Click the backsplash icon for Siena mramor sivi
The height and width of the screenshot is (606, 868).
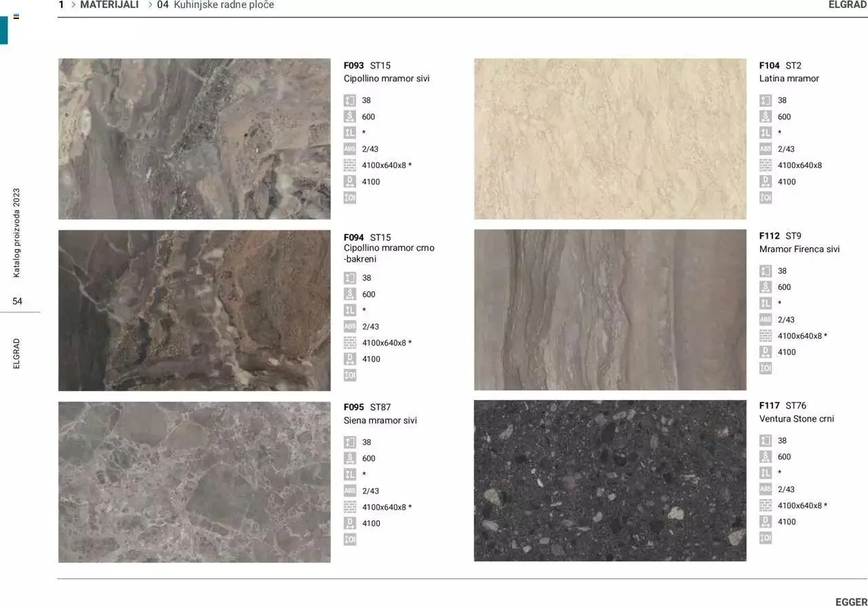(x=349, y=507)
